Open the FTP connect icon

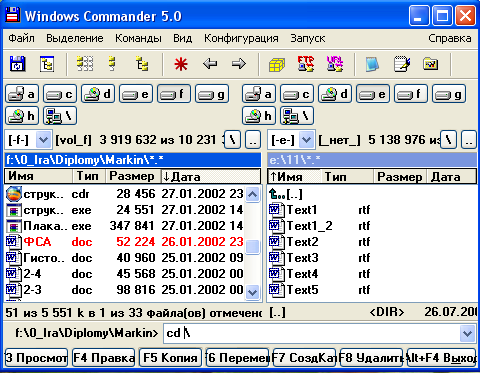click(x=306, y=64)
